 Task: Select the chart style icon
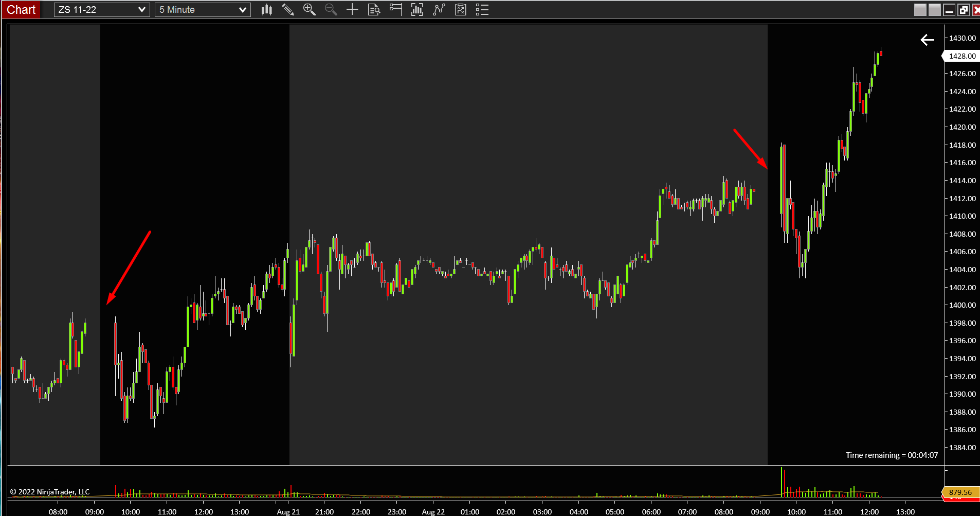[x=266, y=9]
